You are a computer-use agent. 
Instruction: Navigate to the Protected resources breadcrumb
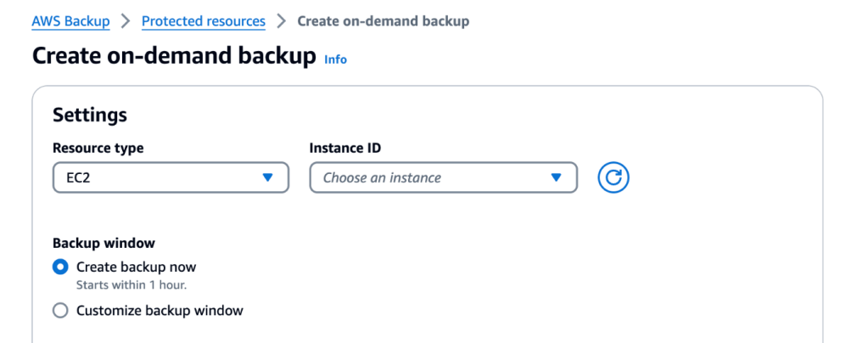click(x=203, y=21)
